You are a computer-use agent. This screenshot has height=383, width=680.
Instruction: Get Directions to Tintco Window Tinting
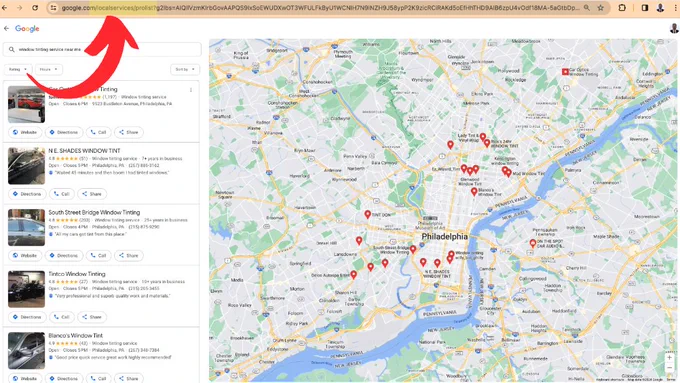coord(27,317)
